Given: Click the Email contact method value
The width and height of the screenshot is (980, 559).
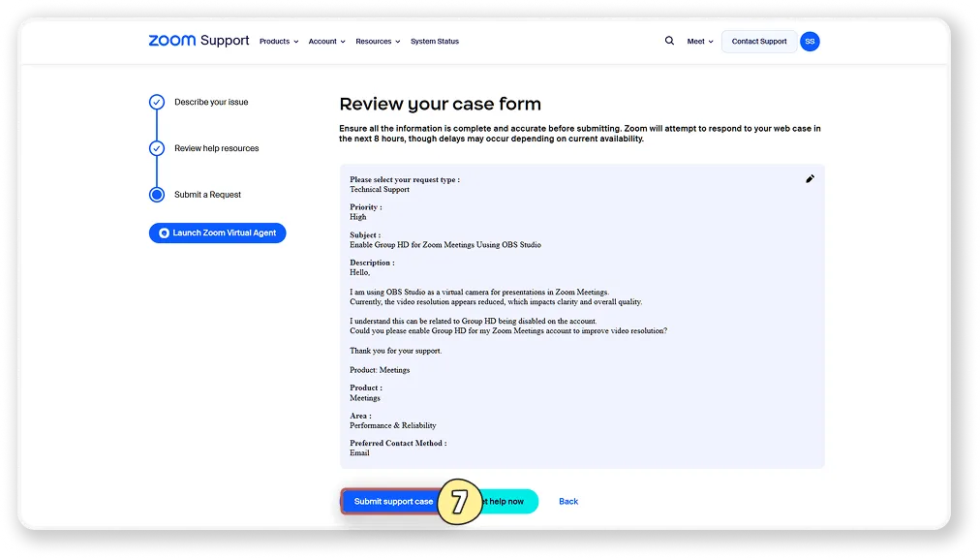Looking at the screenshot, I should [359, 453].
